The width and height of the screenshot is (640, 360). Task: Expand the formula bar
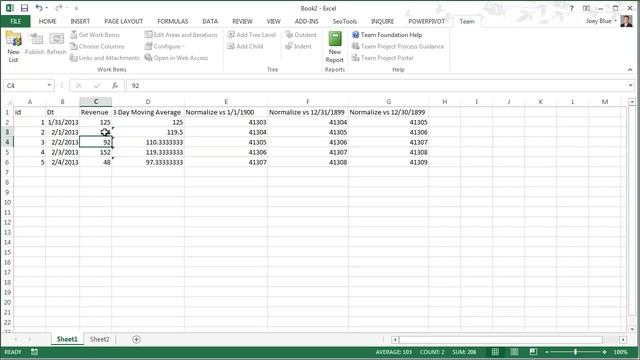(x=631, y=85)
